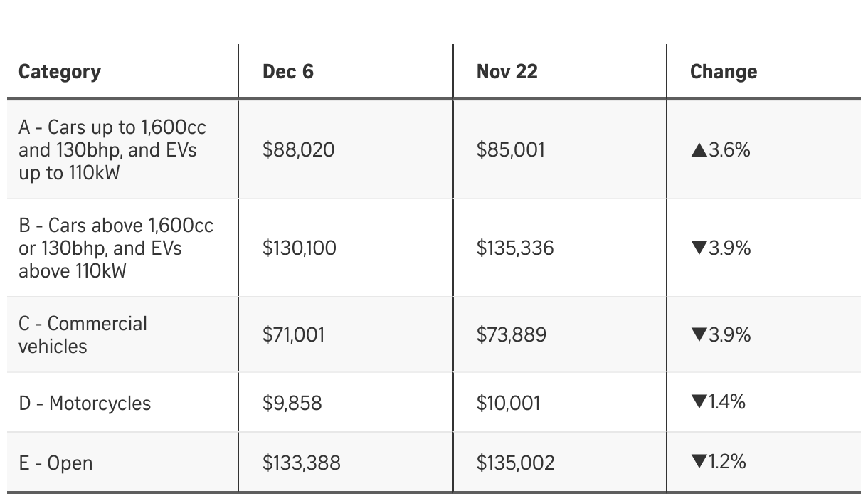
Task: Select the Dec 6 column header
Action: pyautogui.click(x=288, y=72)
